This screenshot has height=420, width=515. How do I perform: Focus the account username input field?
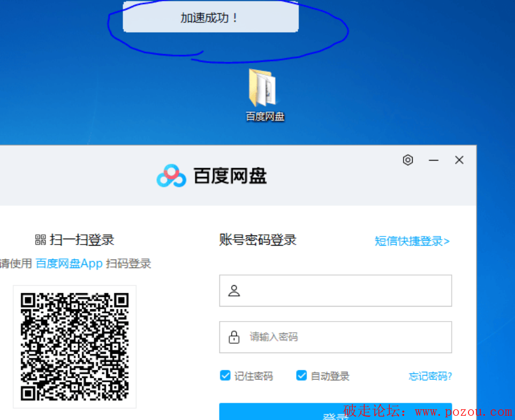335,291
